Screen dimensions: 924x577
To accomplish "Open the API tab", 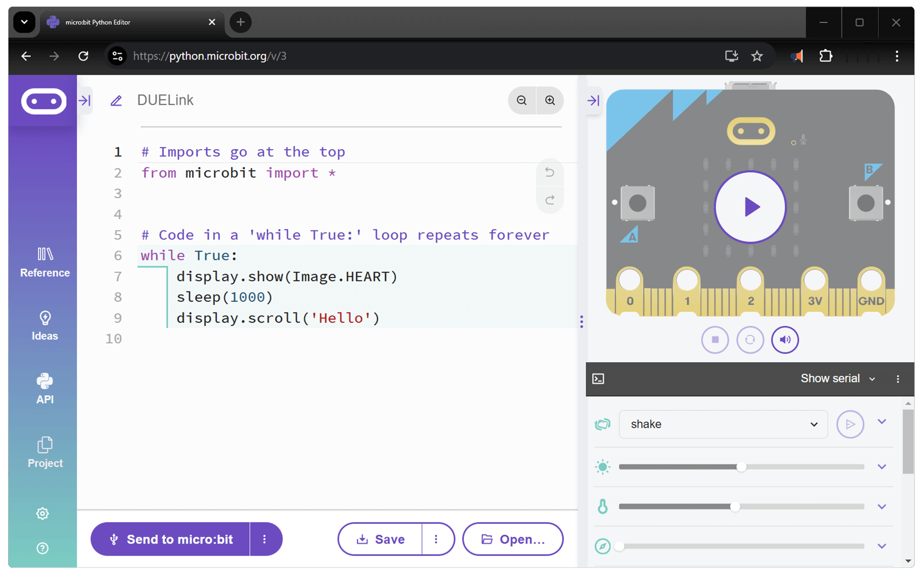I will (45, 389).
